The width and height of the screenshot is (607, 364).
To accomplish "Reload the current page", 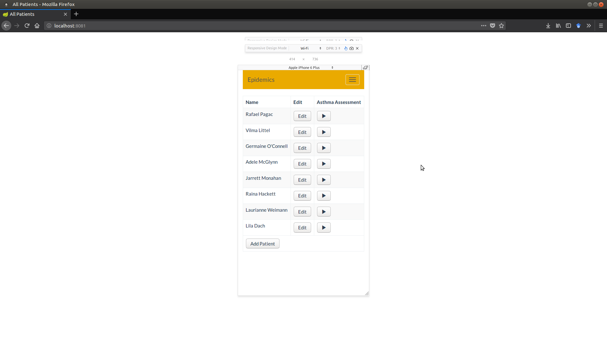I will tap(27, 26).
